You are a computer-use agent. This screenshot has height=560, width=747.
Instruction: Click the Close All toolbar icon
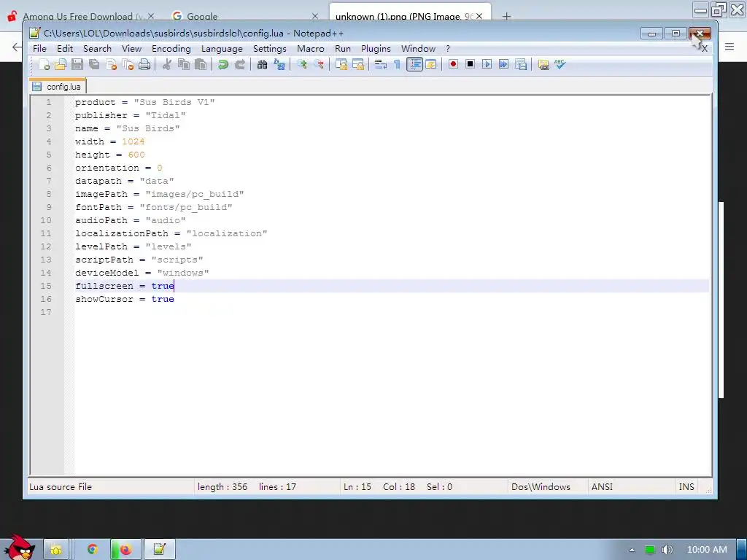(128, 64)
